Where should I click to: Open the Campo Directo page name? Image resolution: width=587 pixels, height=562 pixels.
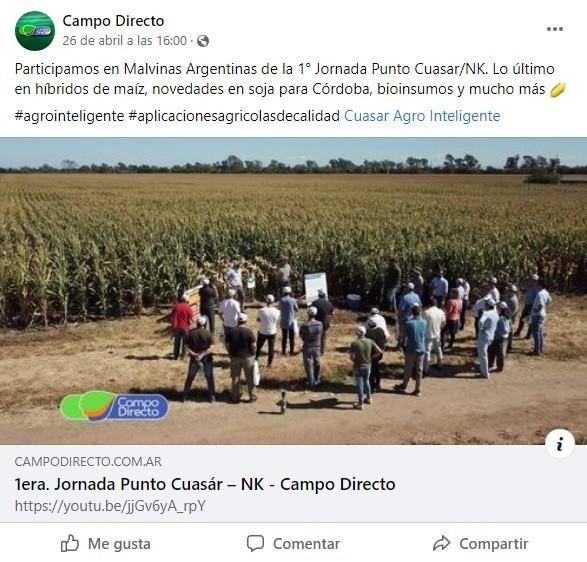113,21
